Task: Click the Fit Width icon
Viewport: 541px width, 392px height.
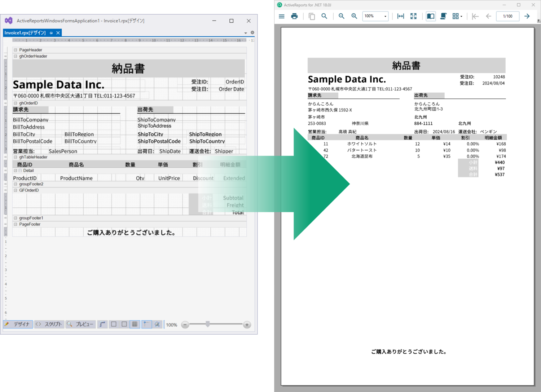Action: (401, 16)
